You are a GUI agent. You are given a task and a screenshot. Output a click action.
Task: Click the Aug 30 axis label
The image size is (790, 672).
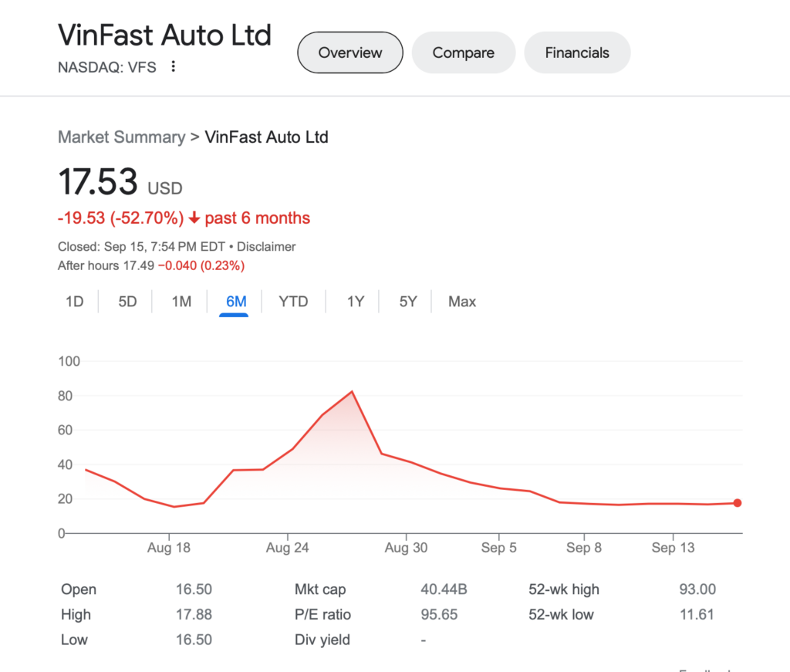tap(406, 548)
